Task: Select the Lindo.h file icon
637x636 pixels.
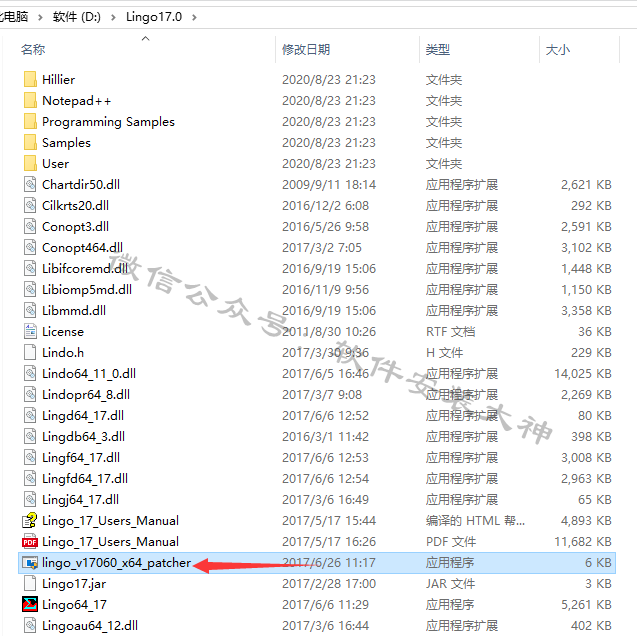Action: (x=30, y=353)
